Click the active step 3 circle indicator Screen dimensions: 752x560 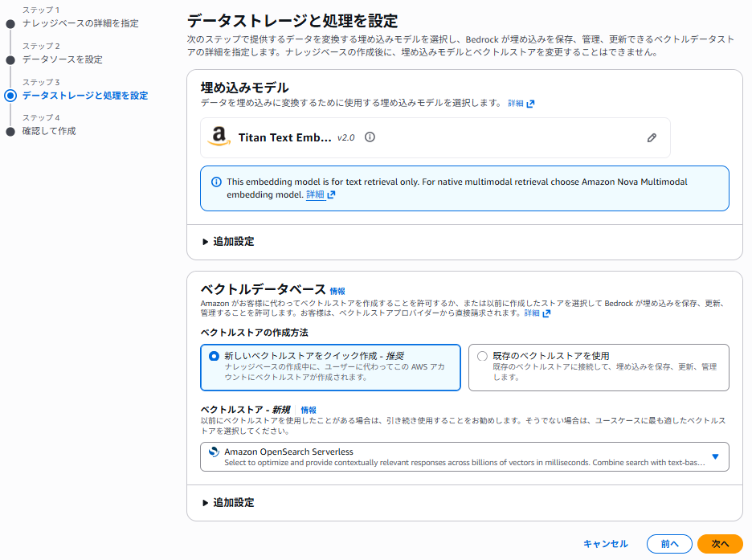(10, 96)
